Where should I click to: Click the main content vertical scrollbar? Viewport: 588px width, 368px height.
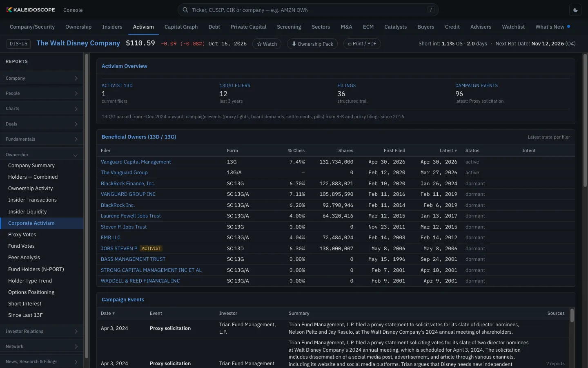pyautogui.click(x=585, y=121)
